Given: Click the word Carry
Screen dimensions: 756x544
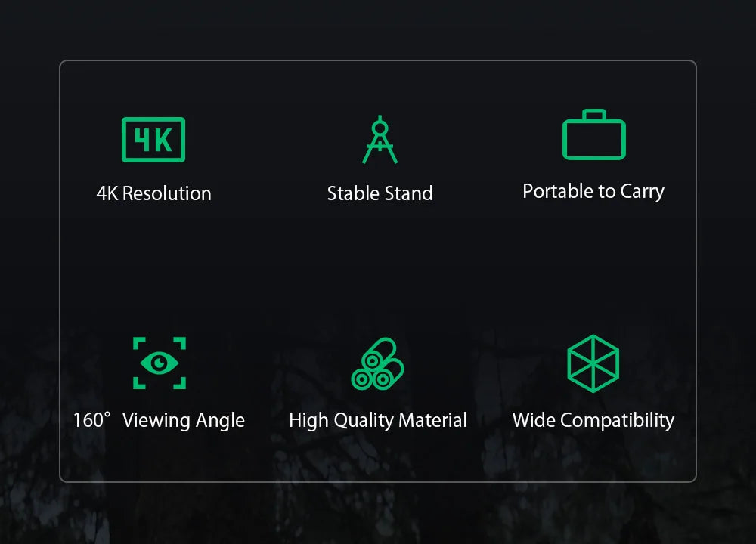Looking at the screenshot, I should (642, 192).
